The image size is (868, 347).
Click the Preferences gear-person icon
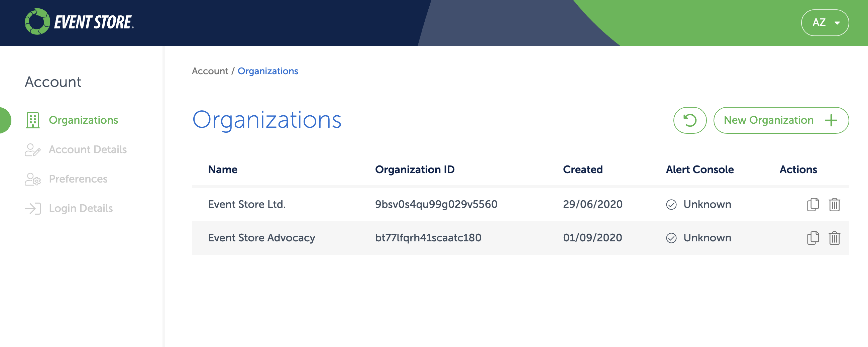coord(32,179)
